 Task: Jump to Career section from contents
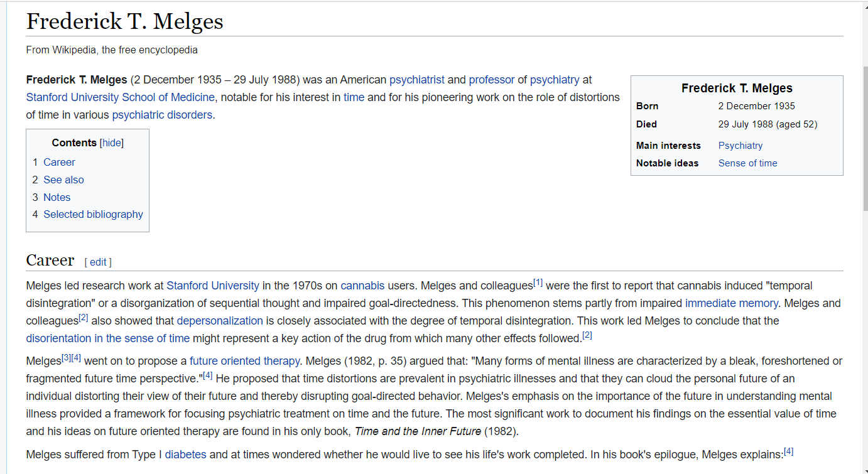59,162
